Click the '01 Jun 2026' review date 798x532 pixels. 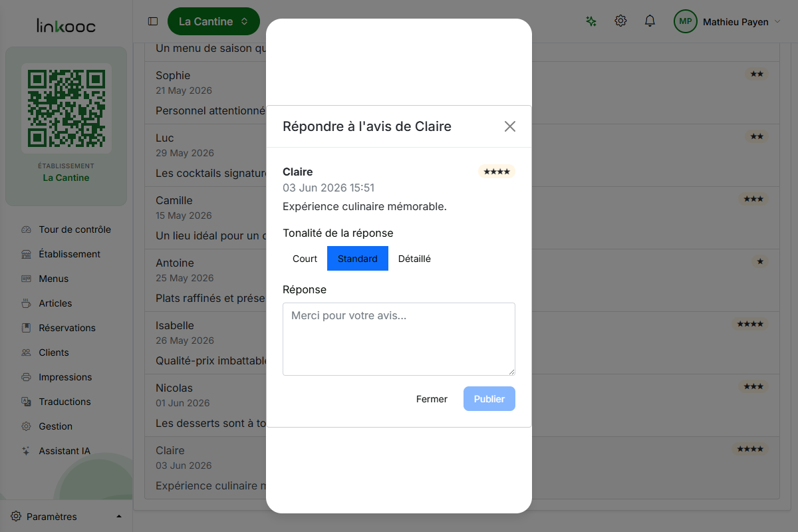pos(183,403)
